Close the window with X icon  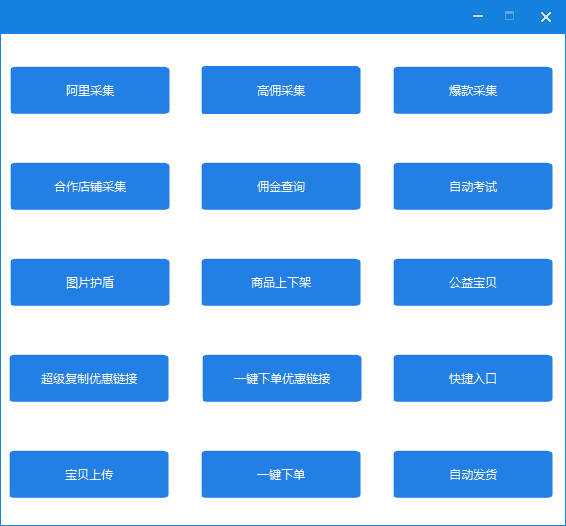pos(546,17)
